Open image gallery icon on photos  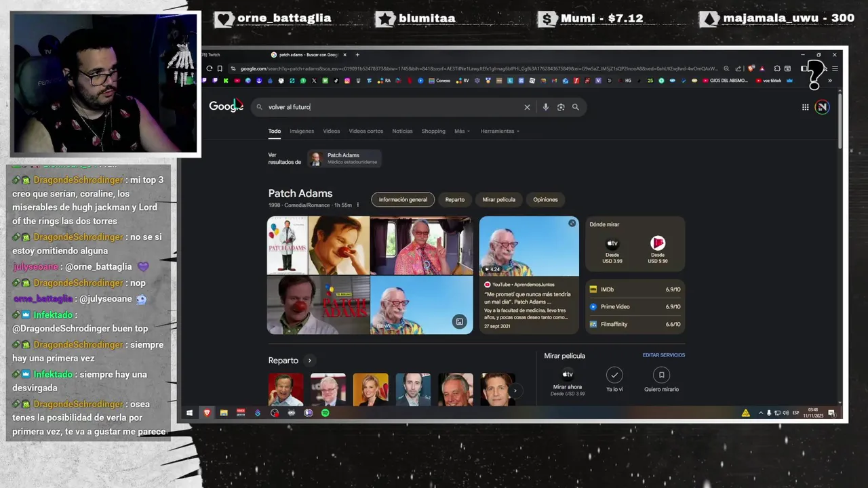pyautogui.click(x=459, y=322)
